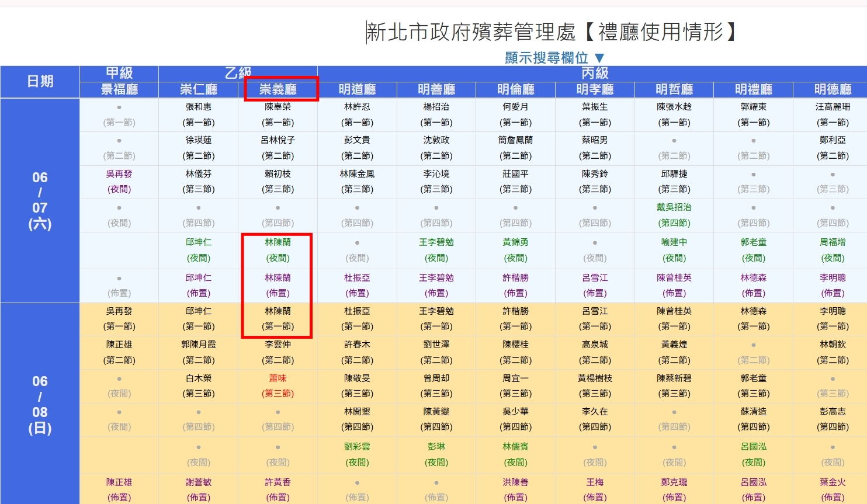The height and width of the screenshot is (504, 867).
Task: Click the 日期 column header
Action: point(40,81)
